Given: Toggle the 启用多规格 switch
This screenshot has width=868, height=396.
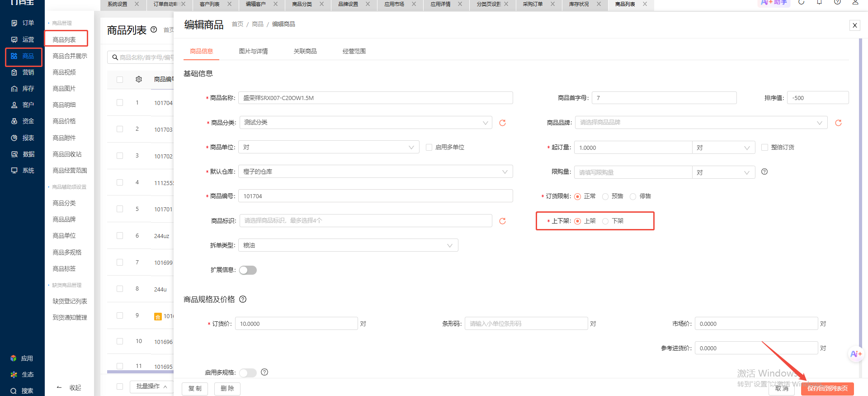Looking at the screenshot, I should [248, 372].
